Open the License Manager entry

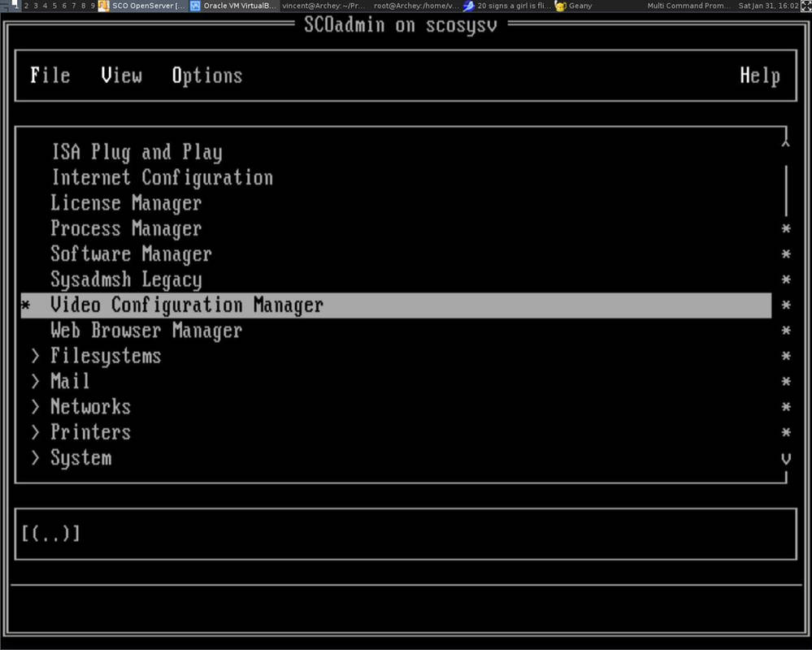pyautogui.click(x=125, y=203)
